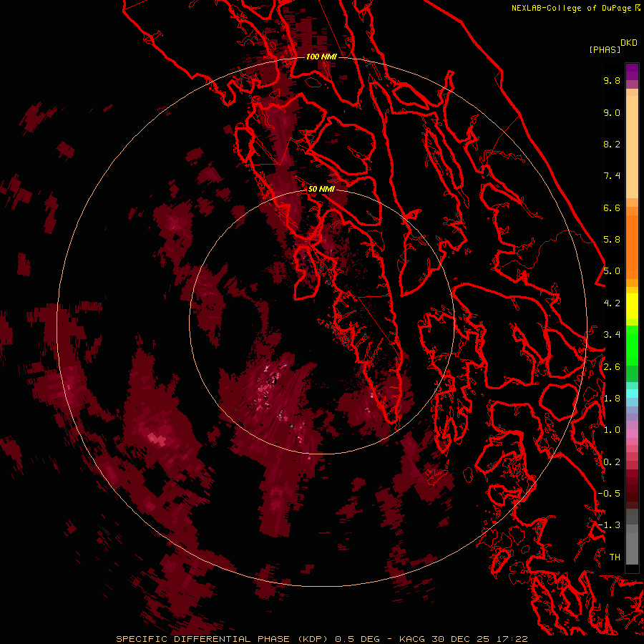Screen dimensions: 644x644
Task: Click the 6.6 value on color scale
Action: click(x=612, y=208)
